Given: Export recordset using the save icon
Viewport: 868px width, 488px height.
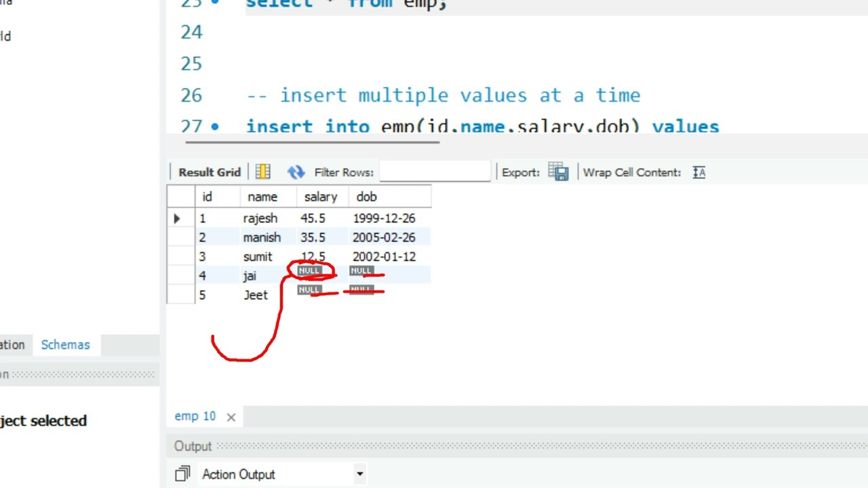Looking at the screenshot, I should (558, 172).
